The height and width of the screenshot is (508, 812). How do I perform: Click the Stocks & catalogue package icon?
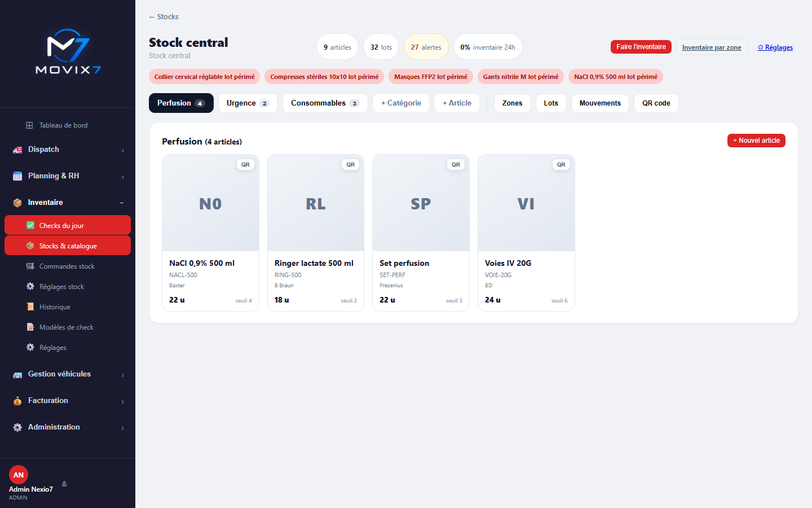[x=30, y=246]
